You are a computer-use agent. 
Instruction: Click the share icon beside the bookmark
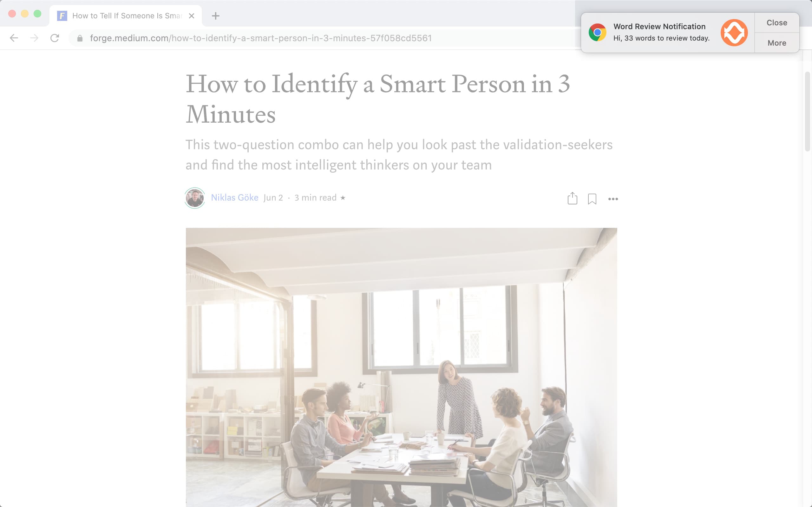572,198
